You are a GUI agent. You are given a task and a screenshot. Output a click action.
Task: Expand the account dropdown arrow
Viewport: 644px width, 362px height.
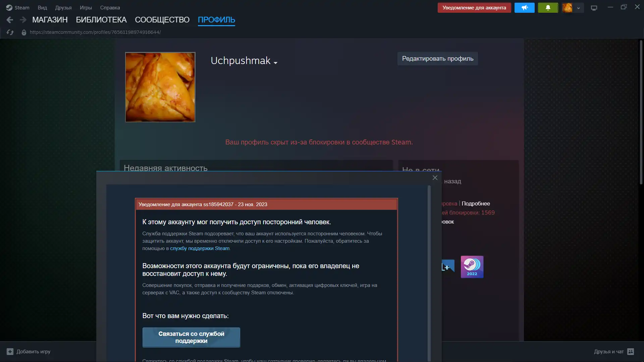point(578,8)
